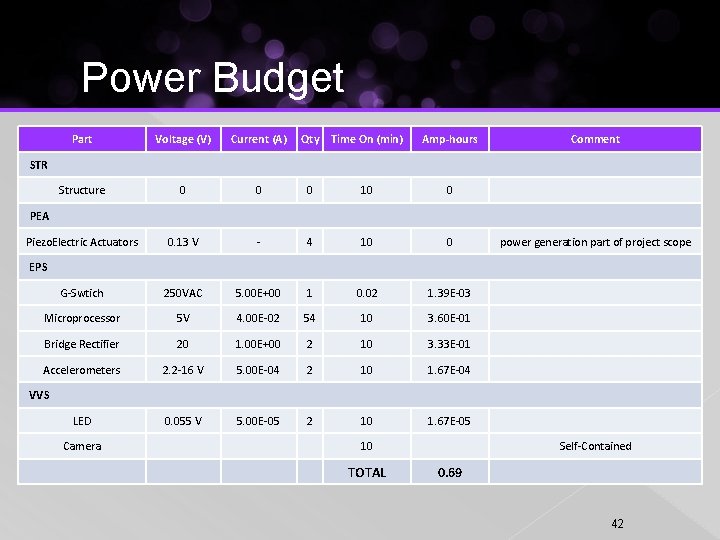Click the 1.67E-04 amp-hours cell
720x540 pixels.
450,370
